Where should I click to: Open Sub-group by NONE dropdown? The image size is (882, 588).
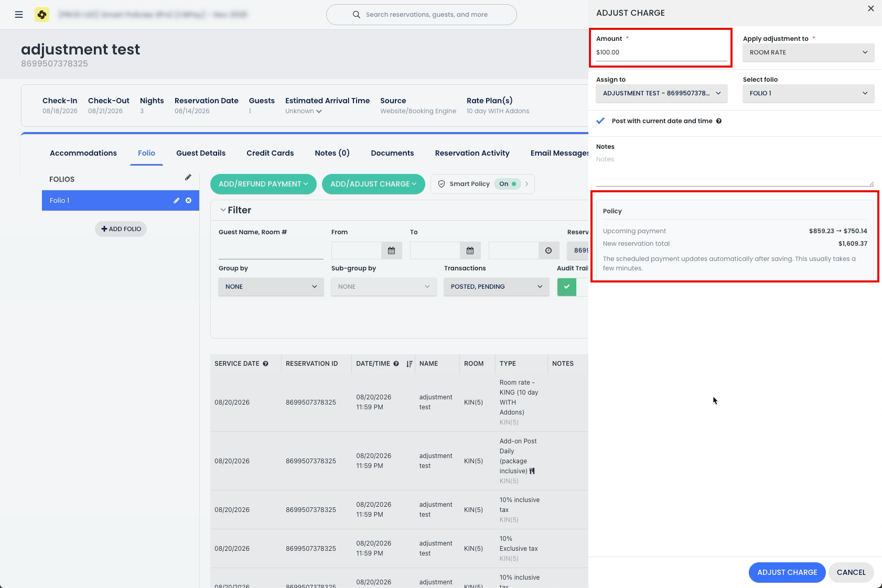pos(384,287)
